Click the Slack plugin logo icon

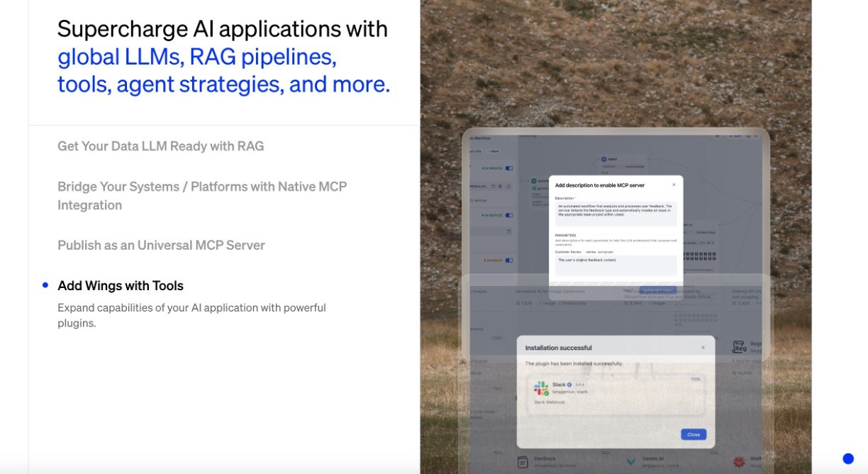pyautogui.click(x=541, y=388)
